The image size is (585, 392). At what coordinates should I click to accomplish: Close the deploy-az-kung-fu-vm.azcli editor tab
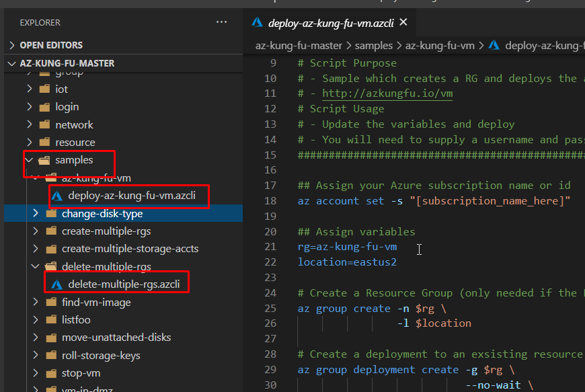[403, 22]
